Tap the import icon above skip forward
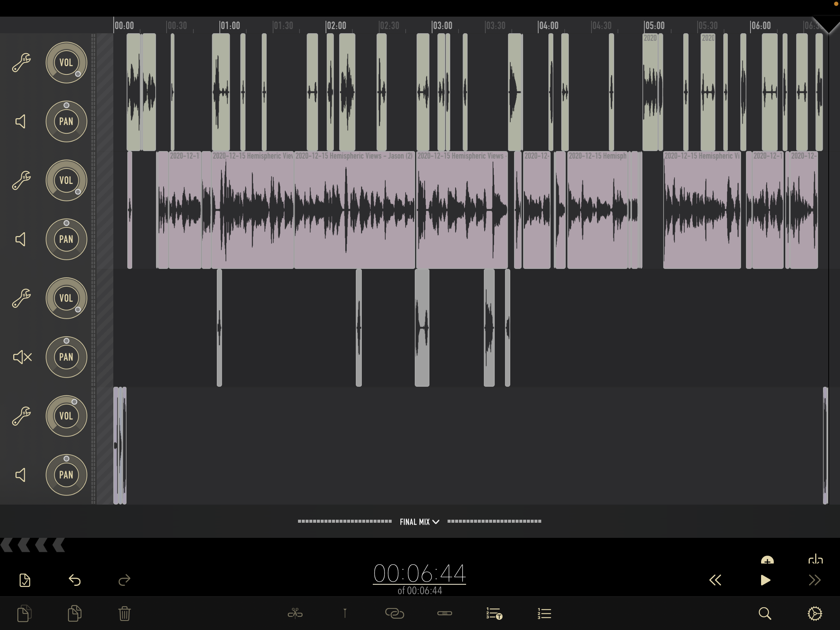Screen dimensions: 840x630 (x=815, y=559)
